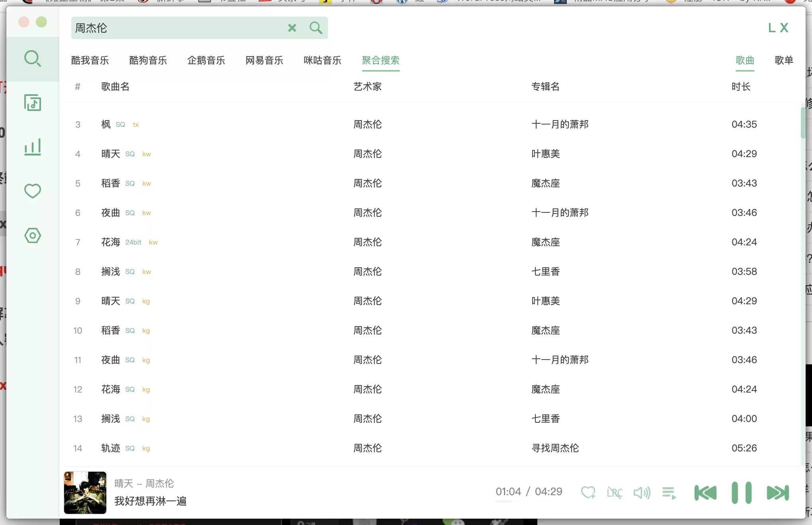Click album 魔杰座 in row 7
The image size is (812, 525).
coord(546,242)
